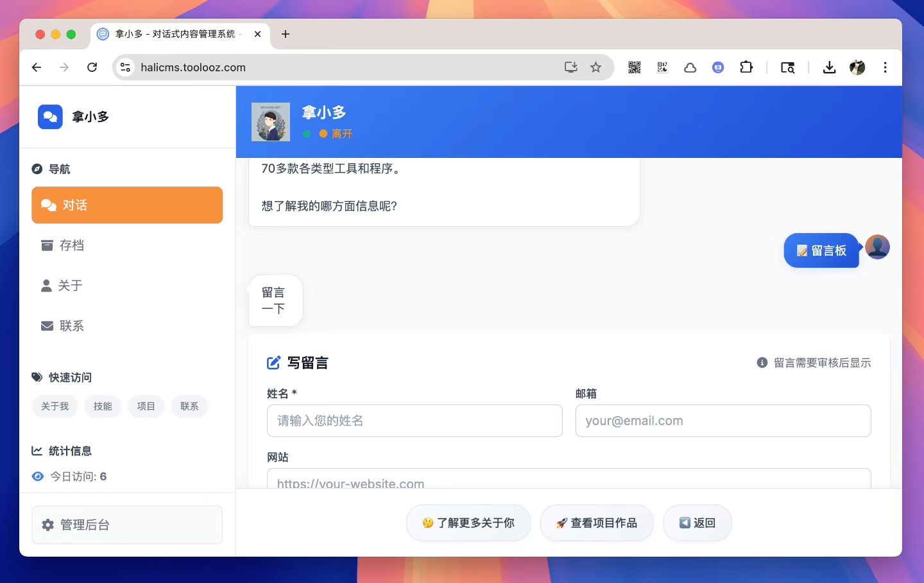924x583 pixels.
Task: Bookmark this page with the star icon
Action: [x=596, y=67]
